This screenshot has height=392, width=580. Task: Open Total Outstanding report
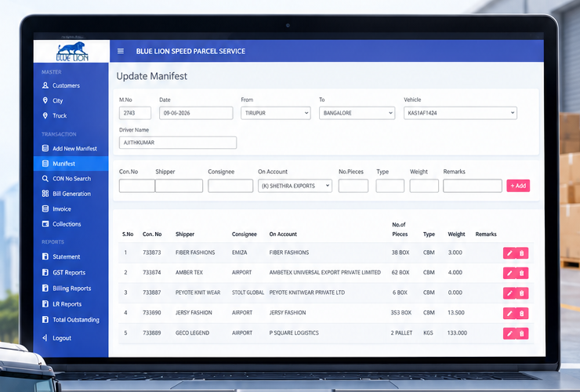76,320
